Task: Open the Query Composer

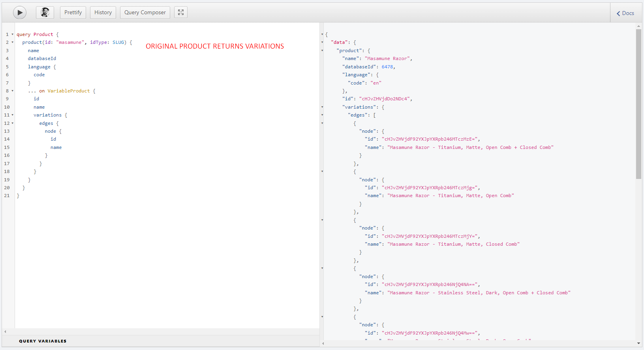Action: (145, 13)
